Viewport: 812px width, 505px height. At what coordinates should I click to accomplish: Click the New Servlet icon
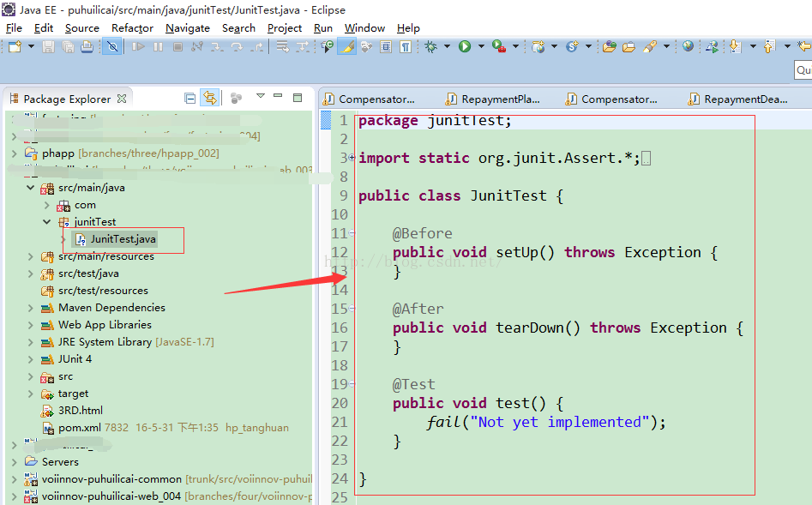point(572,46)
